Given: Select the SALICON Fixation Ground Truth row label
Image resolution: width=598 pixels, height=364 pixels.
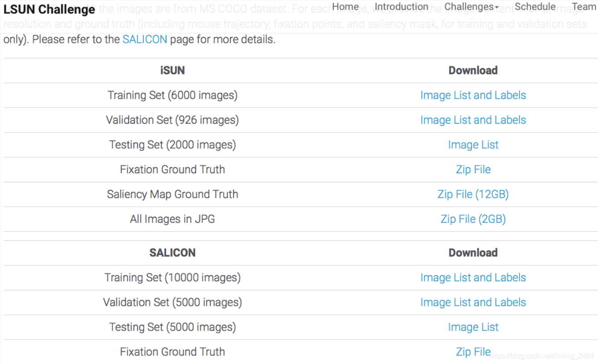Looking at the screenshot, I should pyautogui.click(x=172, y=352).
